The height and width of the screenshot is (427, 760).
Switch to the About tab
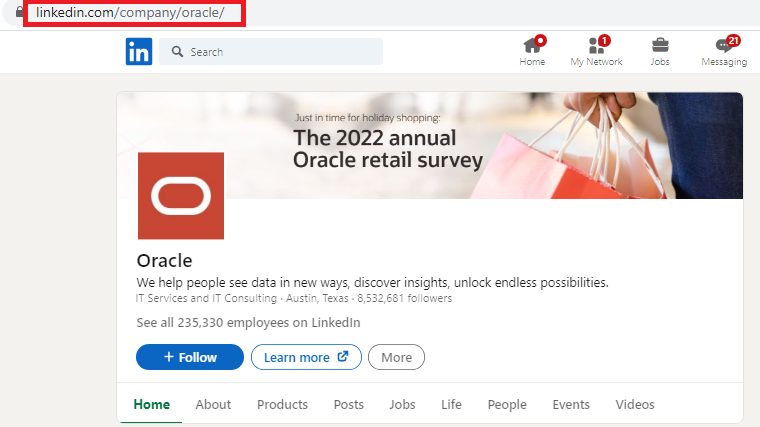[213, 404]
